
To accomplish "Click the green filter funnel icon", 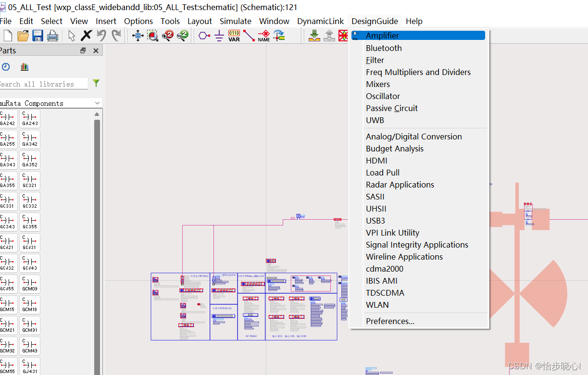I will (x=96, y=83).
